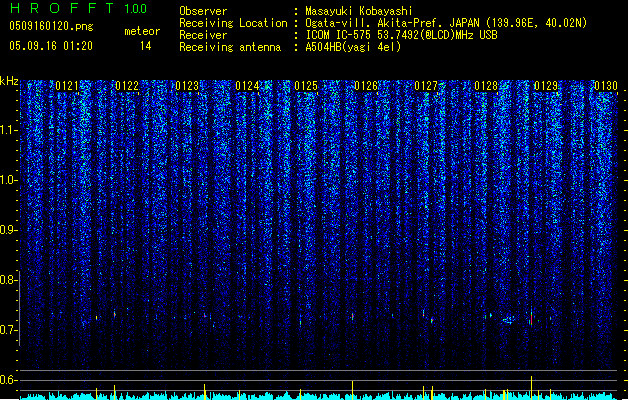Image resolution: width=629 pixels, height=400 pixels.
Task: Select the file name 0509160120.png
Action: 51,26
